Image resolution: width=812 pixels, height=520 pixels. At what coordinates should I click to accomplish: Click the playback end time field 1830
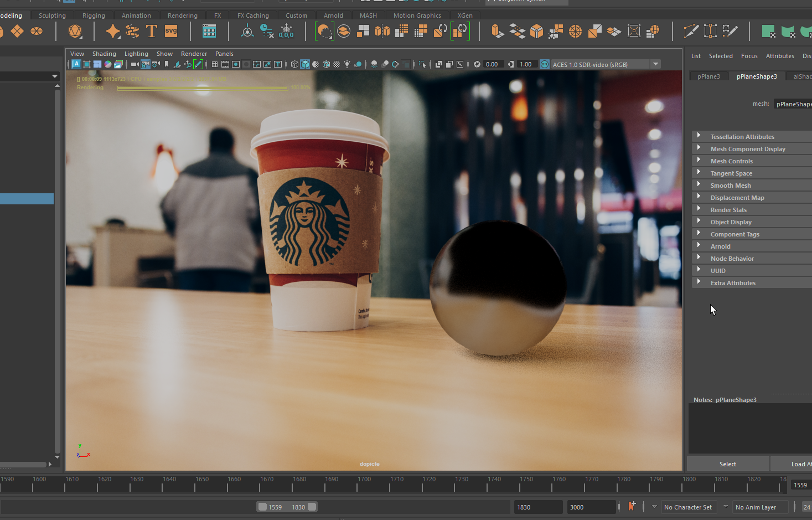[x=538, y=507]
